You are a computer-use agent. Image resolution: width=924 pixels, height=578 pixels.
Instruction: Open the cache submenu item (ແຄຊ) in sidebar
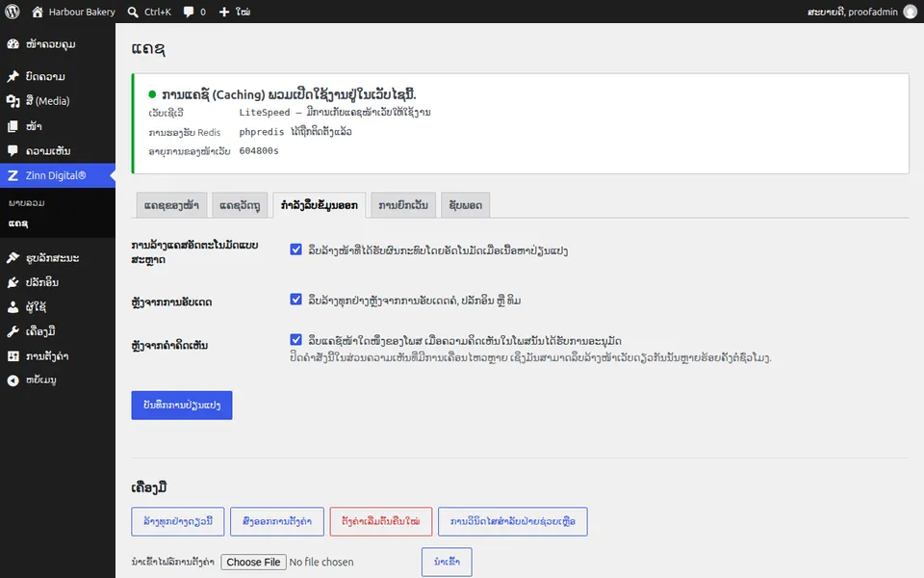18,223
